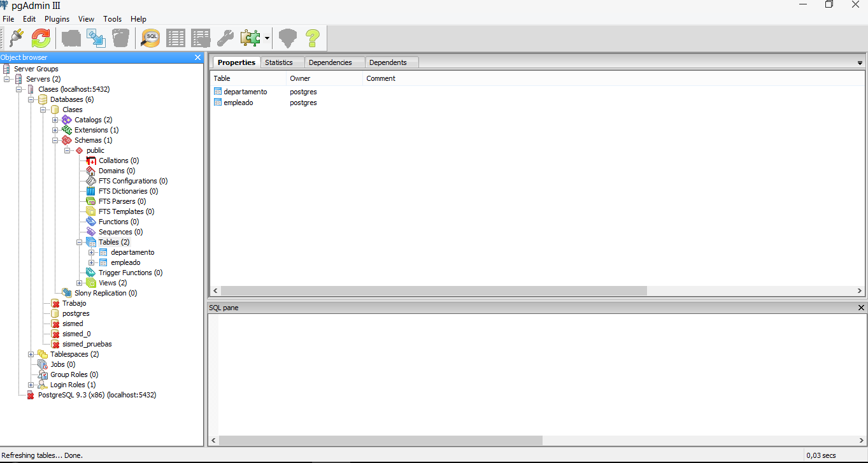The height and width of the screenshot is (463, 868).
Task: Click the object Properties toolbar icon
Action: coord(71,38)
